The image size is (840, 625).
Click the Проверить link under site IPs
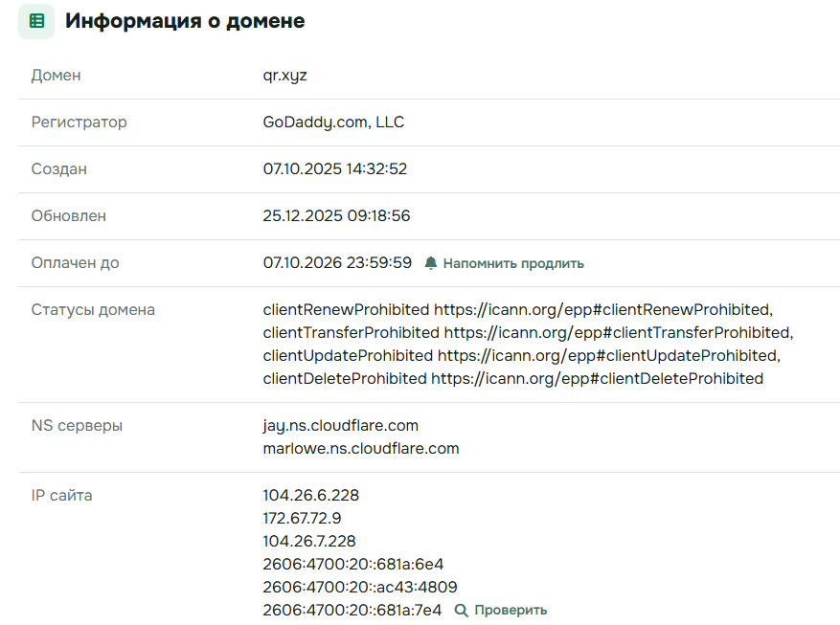click(x=511, y=610)
